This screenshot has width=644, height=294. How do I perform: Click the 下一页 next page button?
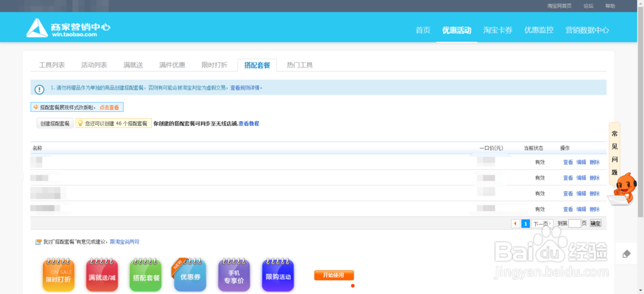542,223
